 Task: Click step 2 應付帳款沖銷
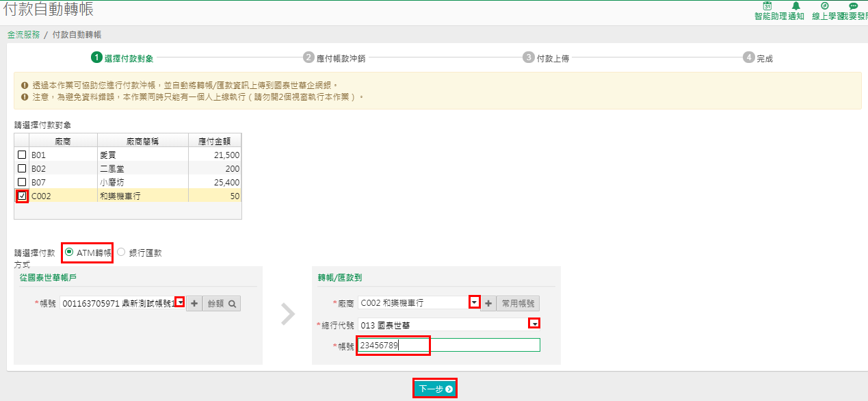click(334, 58)
